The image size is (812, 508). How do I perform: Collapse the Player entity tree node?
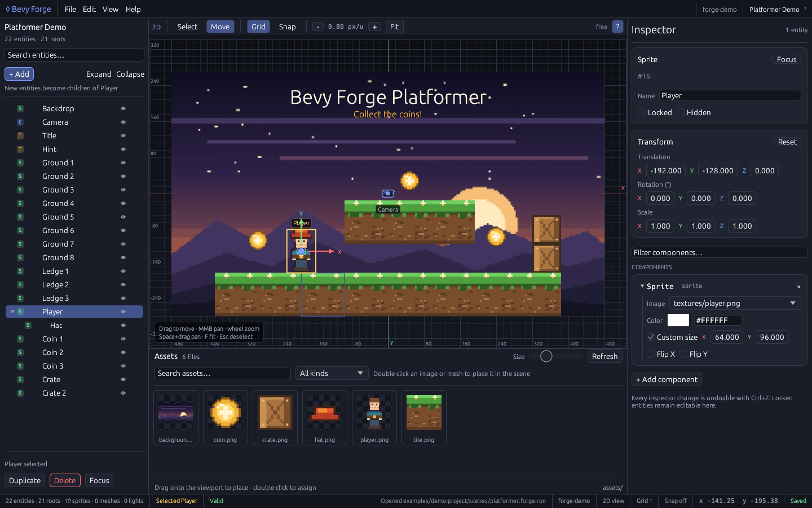coord(12,312)
